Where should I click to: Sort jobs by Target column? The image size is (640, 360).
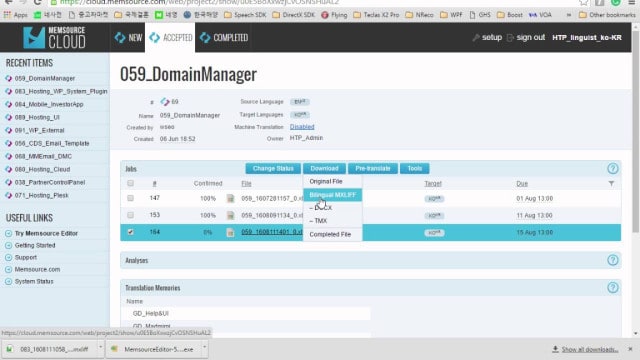point(433,184)
